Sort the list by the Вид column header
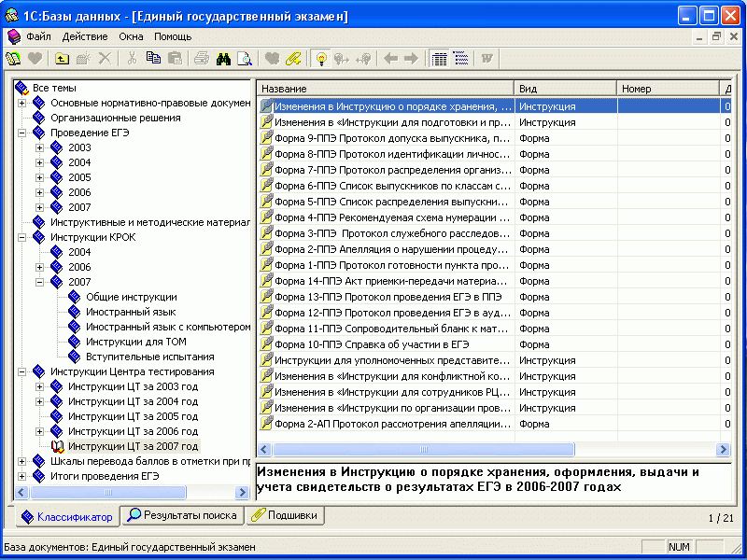Viewport: 747px width, 560px height. tap(565, 89)
